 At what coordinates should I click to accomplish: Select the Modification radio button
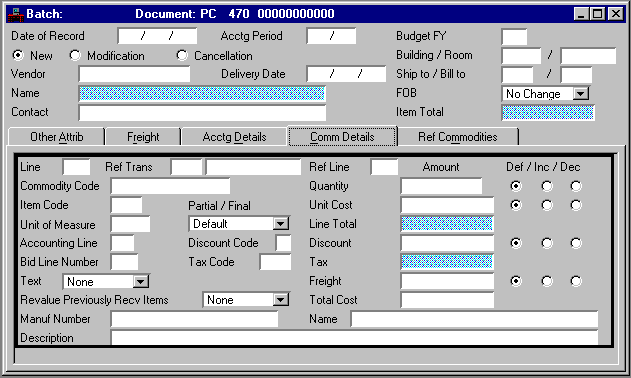click(75, 55)
